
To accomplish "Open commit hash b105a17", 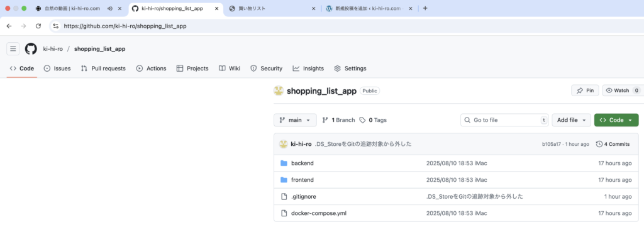I will (x=551, y=144).
